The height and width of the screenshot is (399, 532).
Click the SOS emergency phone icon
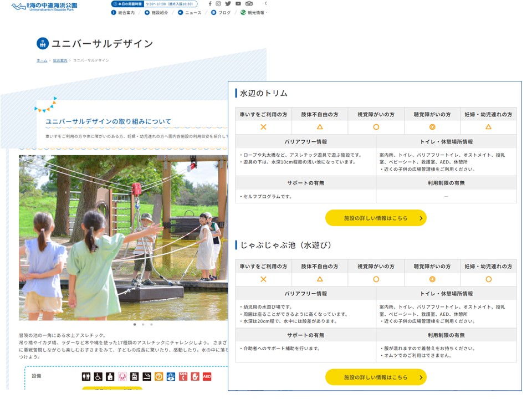[x=183, y=376]
